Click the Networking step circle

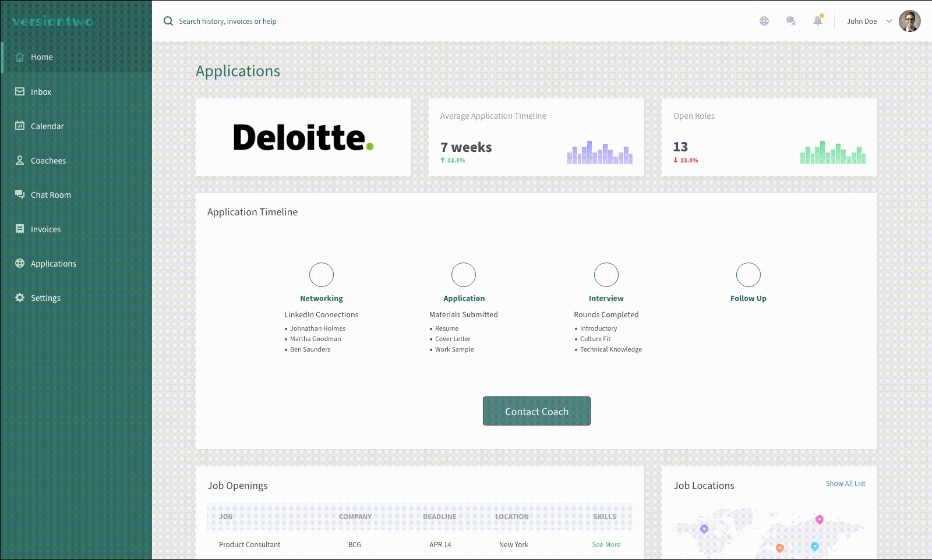point(322,275)
